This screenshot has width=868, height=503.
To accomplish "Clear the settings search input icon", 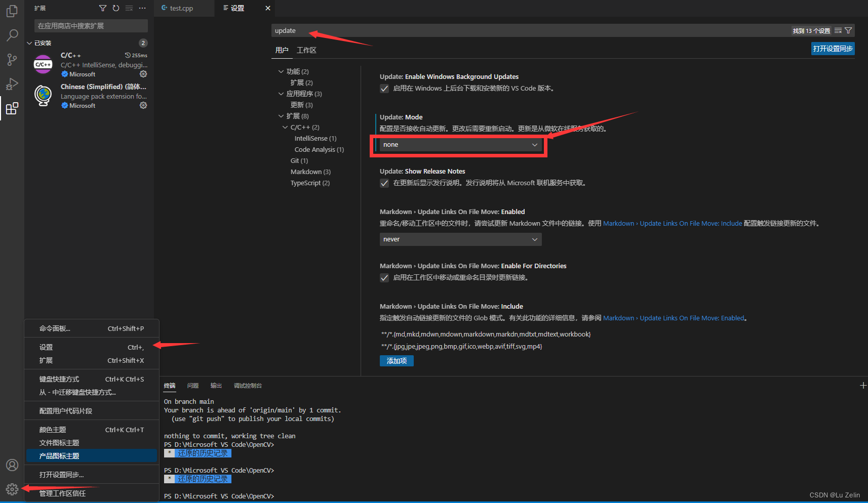I will 838,31.
